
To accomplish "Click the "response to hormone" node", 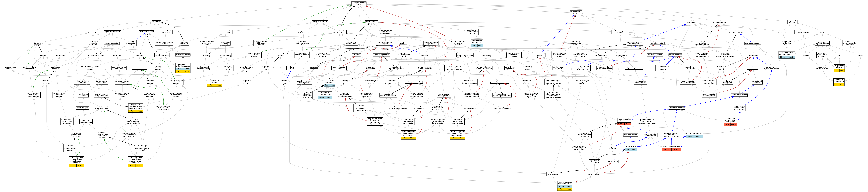I will [806, 55].
